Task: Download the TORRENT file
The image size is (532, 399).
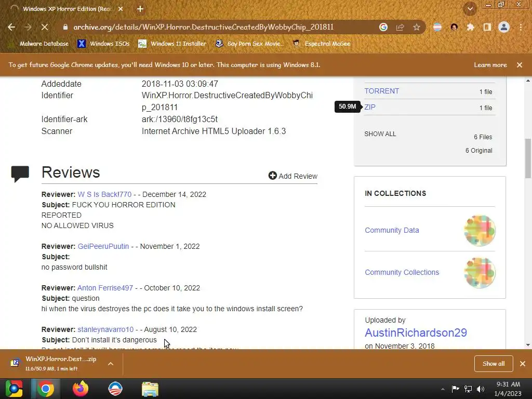Action: [x=382, y=91]
